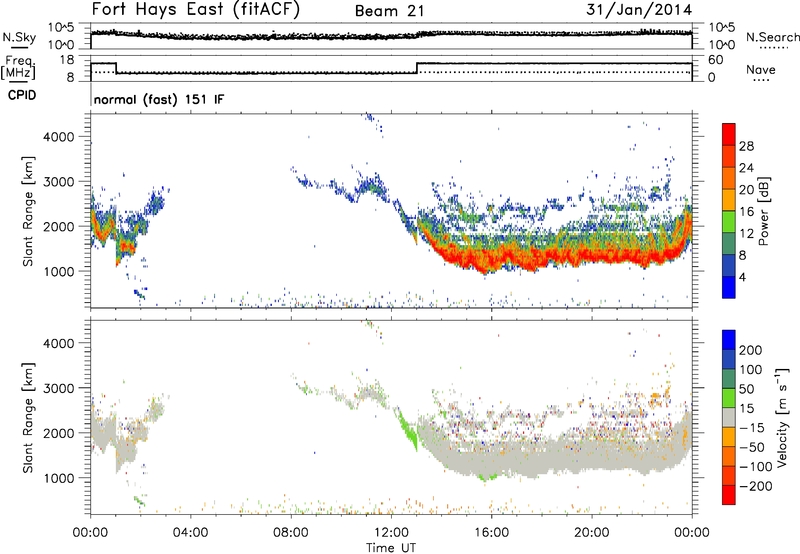Click the top red segment of the power colorbar
The image size is (800, 554).
pos(729,135)
